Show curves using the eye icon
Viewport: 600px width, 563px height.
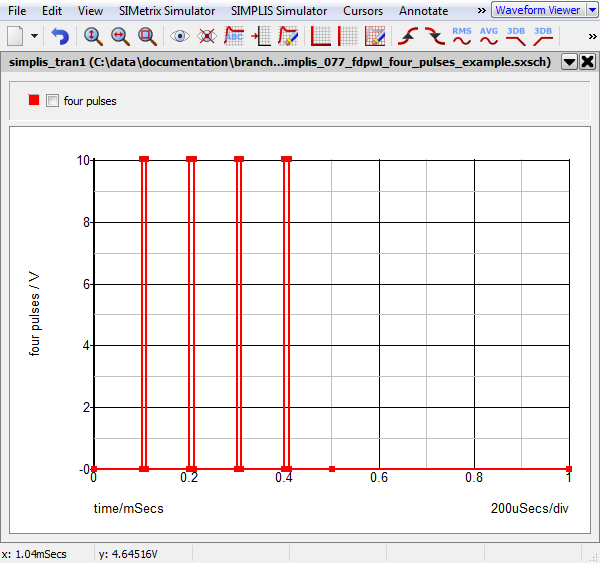point(180,36)
